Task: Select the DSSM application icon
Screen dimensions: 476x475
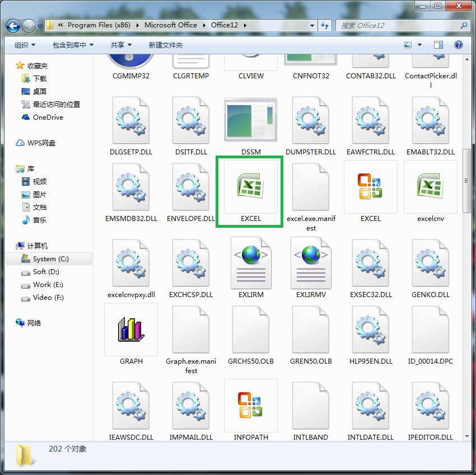Action: click(x=251, y=126)
